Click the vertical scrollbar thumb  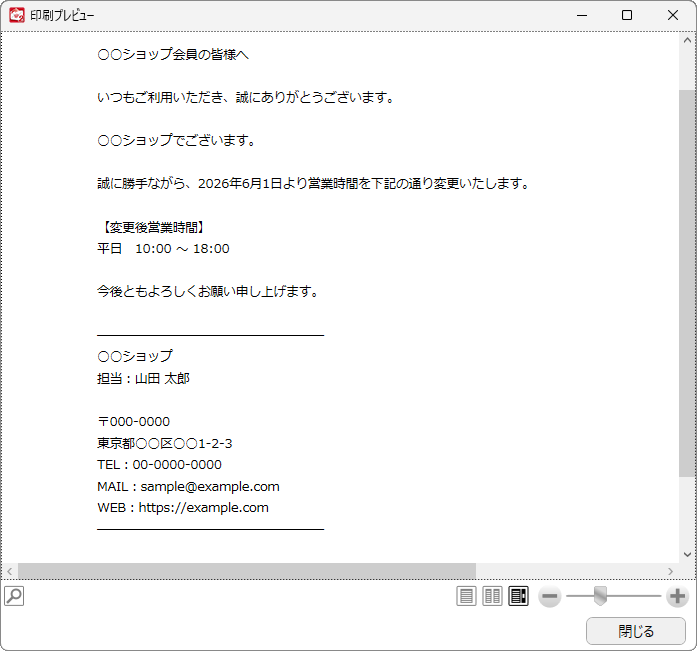click(687, 284)
